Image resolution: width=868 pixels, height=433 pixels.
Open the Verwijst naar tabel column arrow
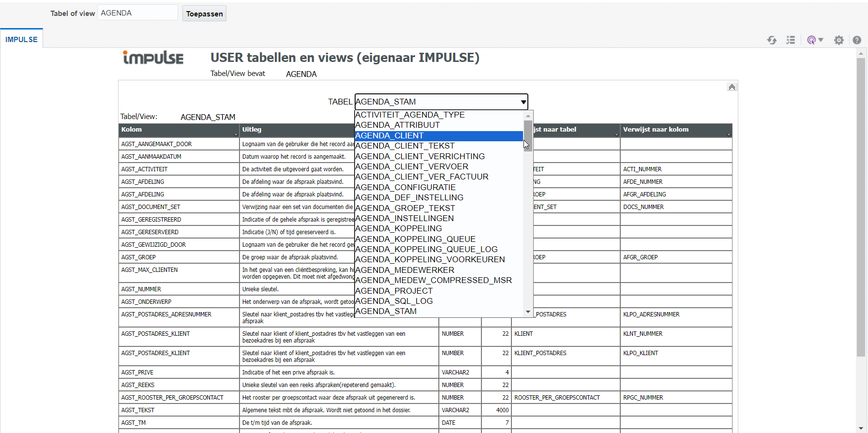click(616, 134)
